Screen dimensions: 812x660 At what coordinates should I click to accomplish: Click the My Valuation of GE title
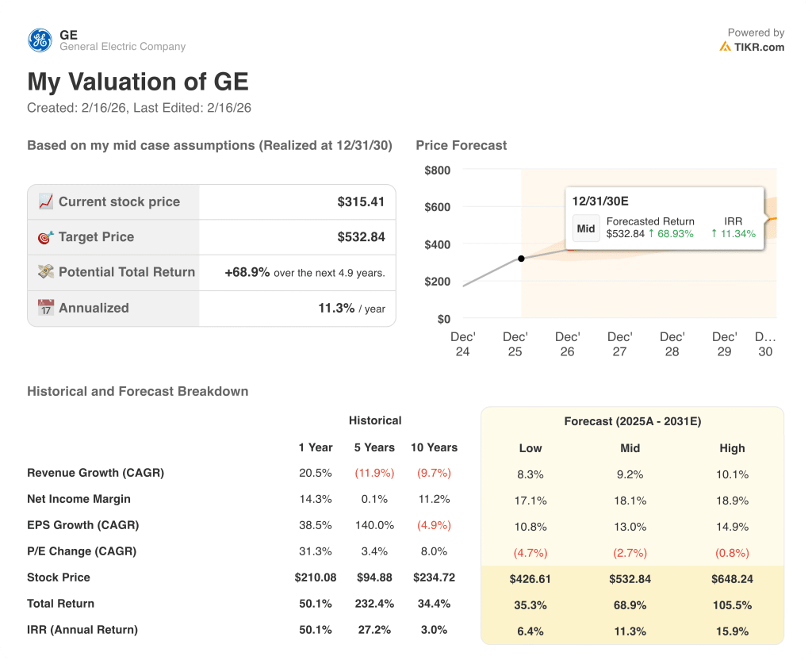(137, 82)
